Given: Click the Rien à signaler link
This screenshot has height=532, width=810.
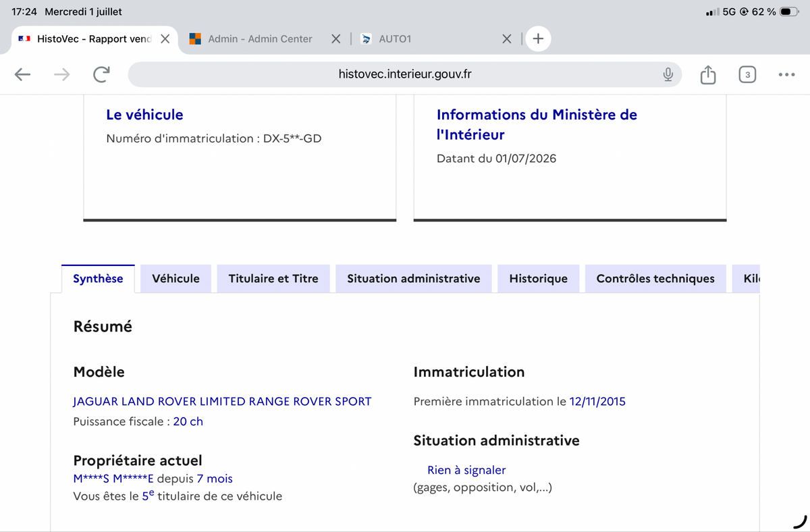Looking at the screenshot, I should coord(466,470).
